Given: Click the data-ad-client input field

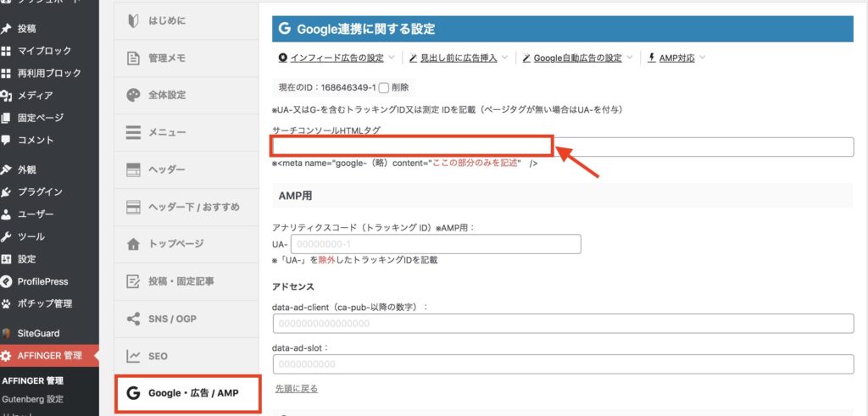Looking at the screenshot, I should pyautogui.click(x=563, y=324).
